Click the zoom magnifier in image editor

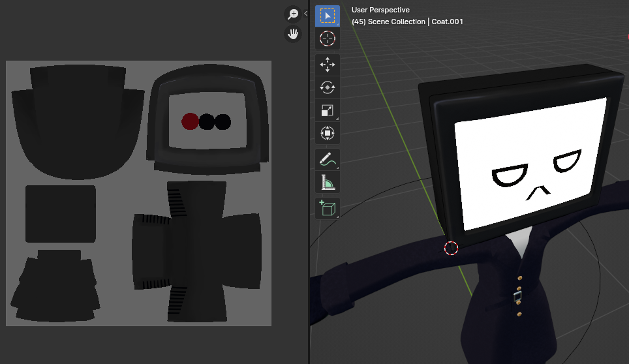293,14
